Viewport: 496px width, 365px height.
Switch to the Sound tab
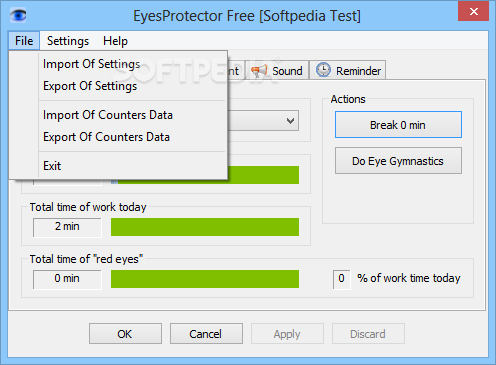pos(277,70)
